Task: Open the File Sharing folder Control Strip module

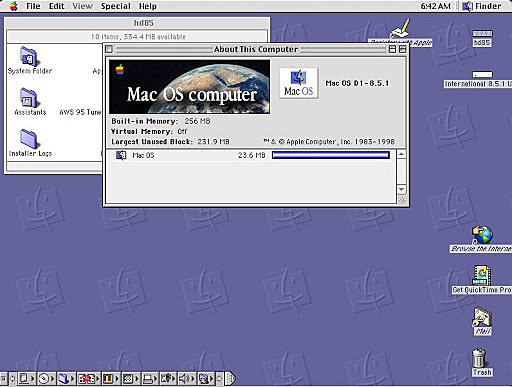Action: point(66,378)
